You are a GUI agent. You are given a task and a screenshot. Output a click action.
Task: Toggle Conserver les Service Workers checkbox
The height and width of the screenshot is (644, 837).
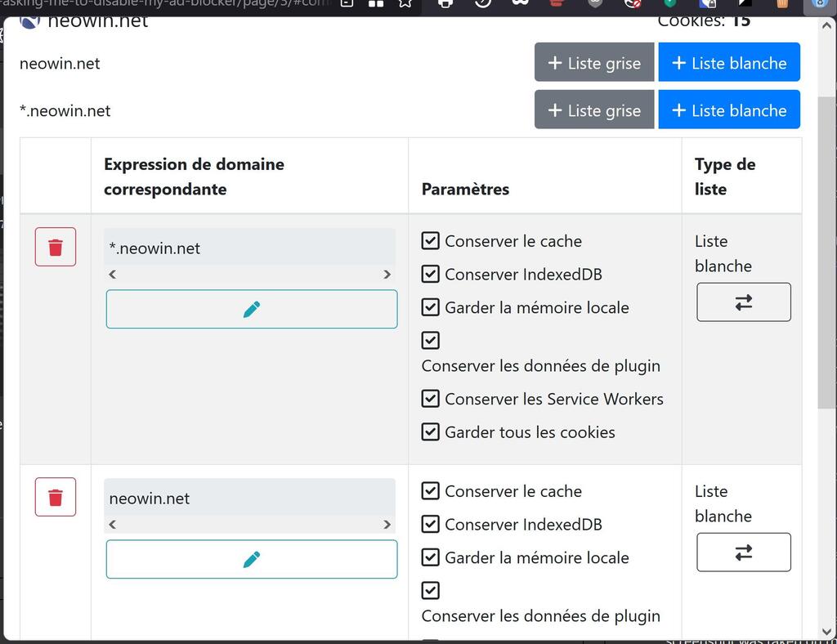point(430,399)
